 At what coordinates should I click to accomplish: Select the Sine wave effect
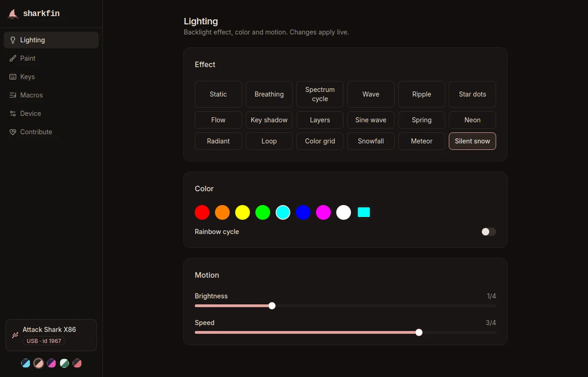click(x=371, y=120)
